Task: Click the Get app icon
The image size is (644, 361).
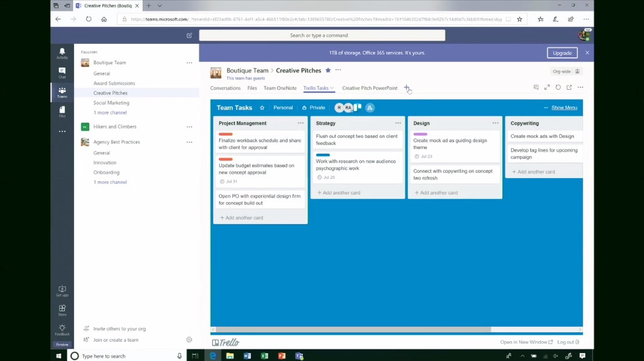Action: [62, 290]
